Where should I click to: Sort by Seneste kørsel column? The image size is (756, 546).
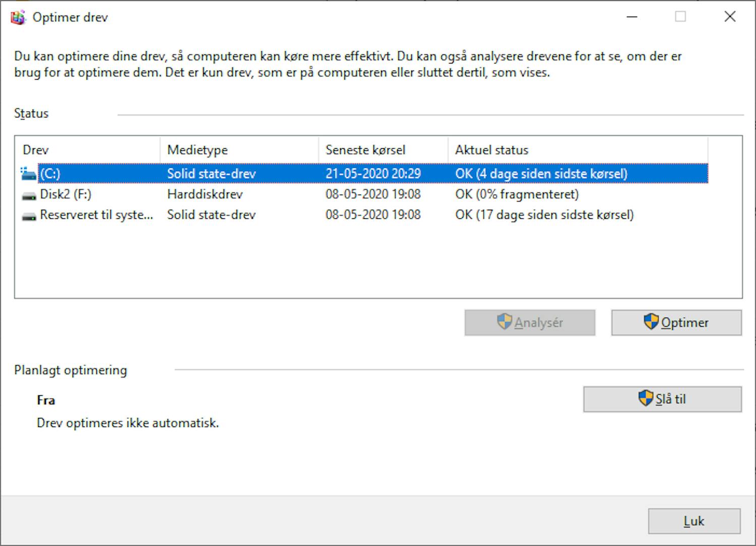[x=366, y=150]
